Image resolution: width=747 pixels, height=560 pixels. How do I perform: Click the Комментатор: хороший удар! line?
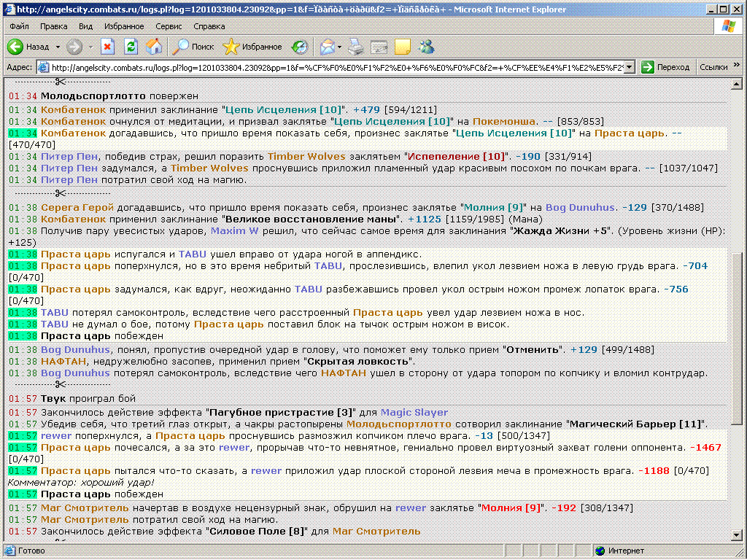pos(80,483)
